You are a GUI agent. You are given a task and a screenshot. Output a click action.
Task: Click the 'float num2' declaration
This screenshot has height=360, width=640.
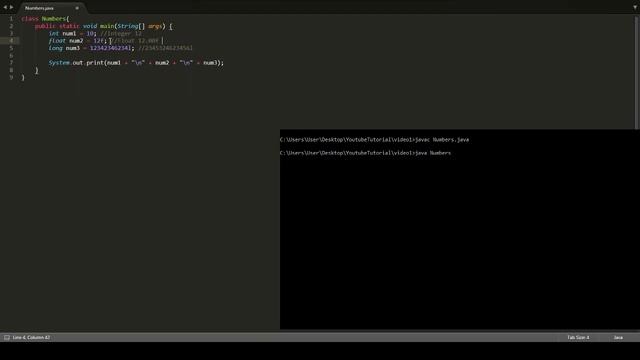(x=78, y=41)
